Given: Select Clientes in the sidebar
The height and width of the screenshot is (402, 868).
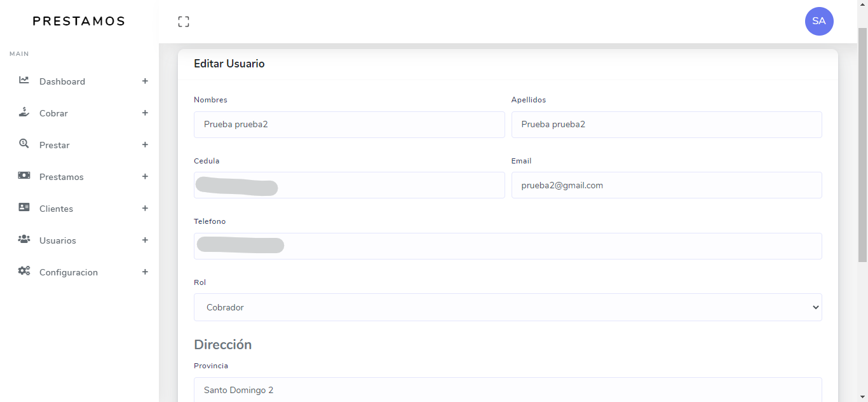Looking at the screenshot, I should (79, 209).
